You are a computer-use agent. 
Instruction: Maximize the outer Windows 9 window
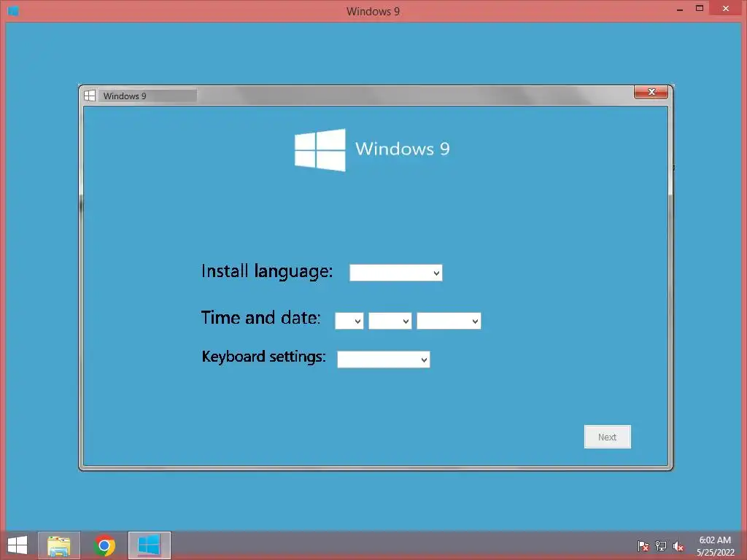click(x=700, y=8)
